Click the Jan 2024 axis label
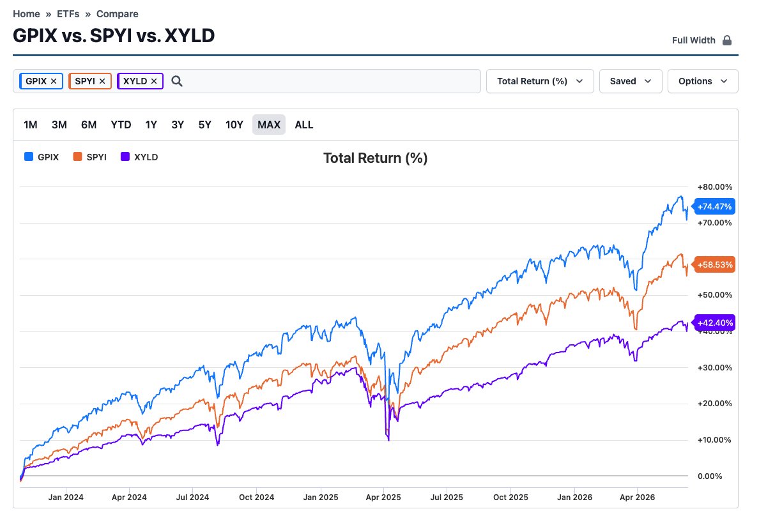Viewport: 759px width, 532px height. point(66,497)
